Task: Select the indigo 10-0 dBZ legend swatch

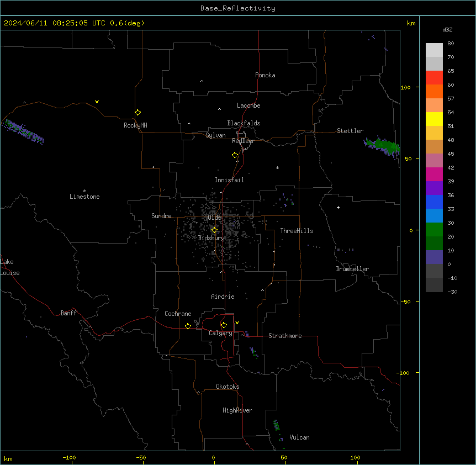Action: point(434,257)
